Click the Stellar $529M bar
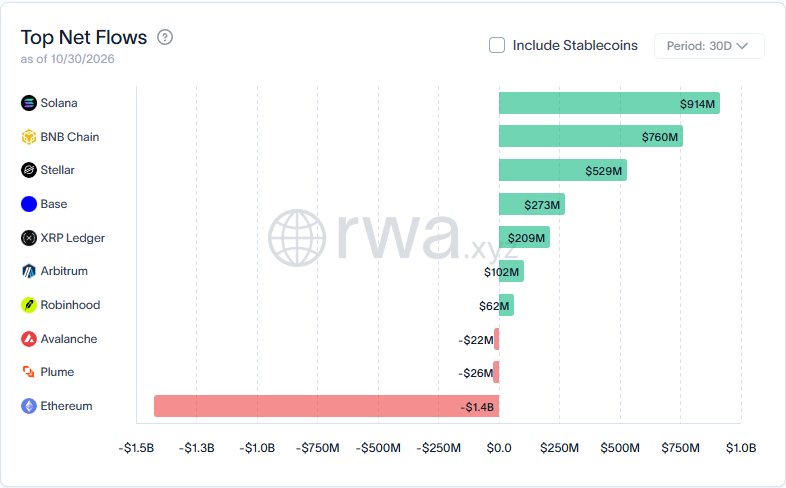 562,170
